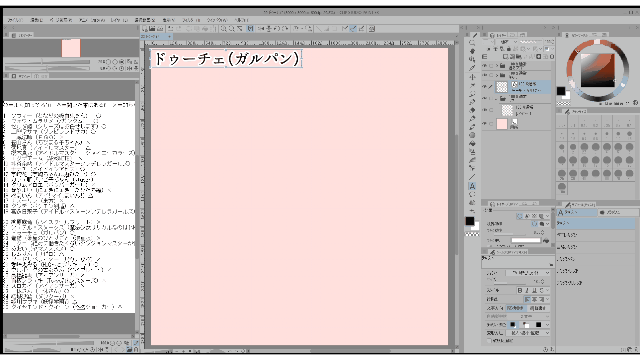Viewport: 640px width, 360px height.
Task: Open the Help menu
Action: (x=241, y=20)
